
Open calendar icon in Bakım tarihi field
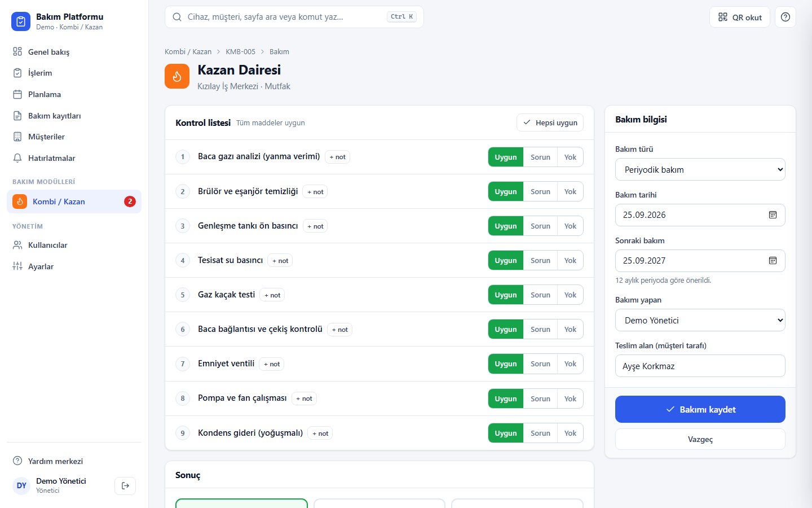tap(773, 215)
